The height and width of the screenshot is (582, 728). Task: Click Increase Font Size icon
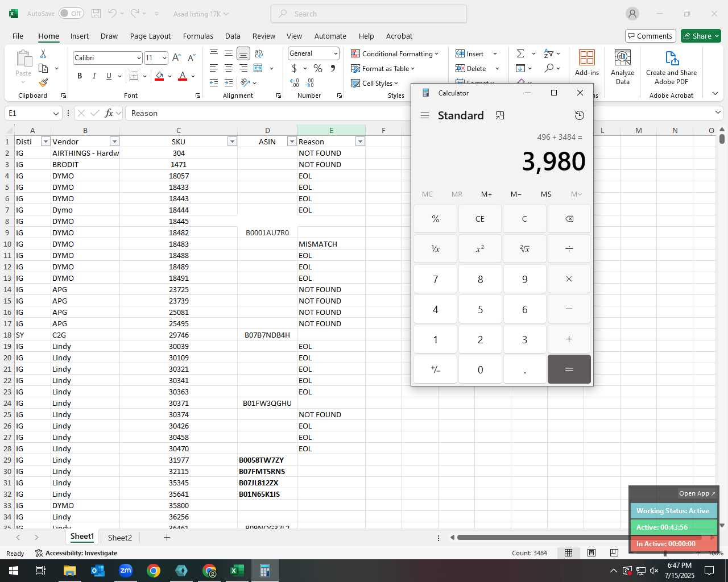[176, 57]
